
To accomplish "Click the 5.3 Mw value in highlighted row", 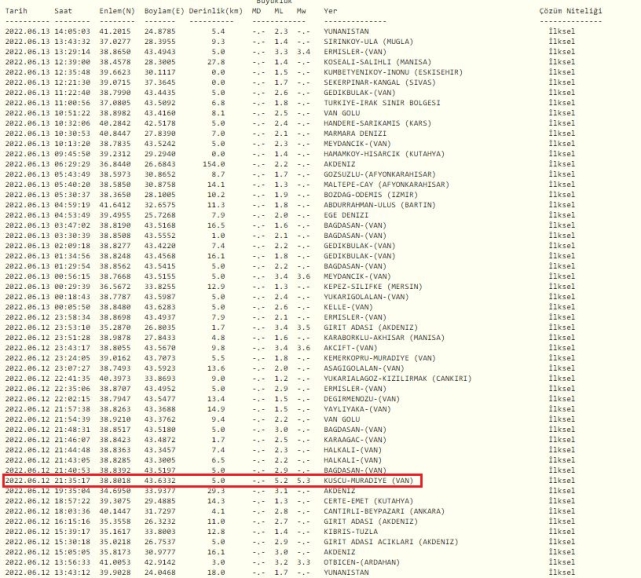I will click(x=302, y=480).
